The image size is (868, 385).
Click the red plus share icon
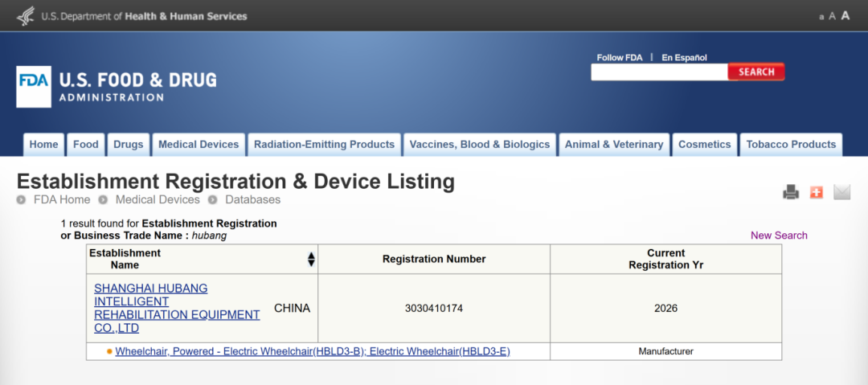[817, 192]
